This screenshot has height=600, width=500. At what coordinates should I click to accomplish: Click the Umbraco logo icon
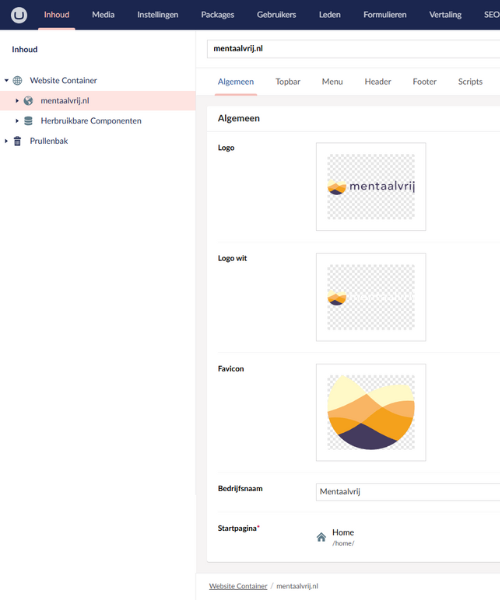(19, 15)
